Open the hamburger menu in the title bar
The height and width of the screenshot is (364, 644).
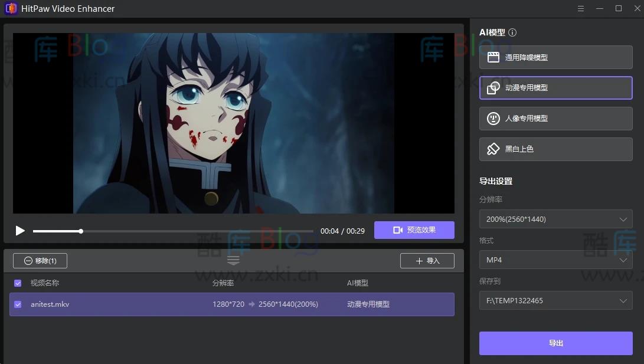pyautogui.click(x=580, y=8)
